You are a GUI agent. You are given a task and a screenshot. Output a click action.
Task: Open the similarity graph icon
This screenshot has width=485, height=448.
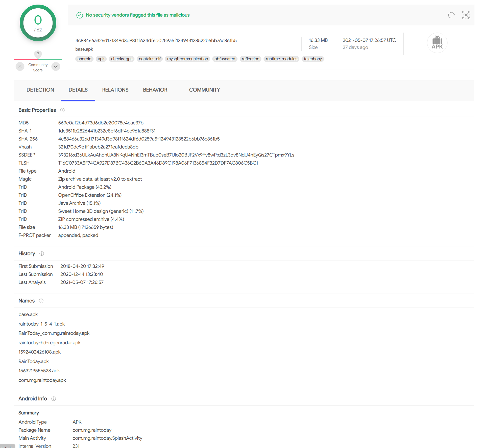466,15
